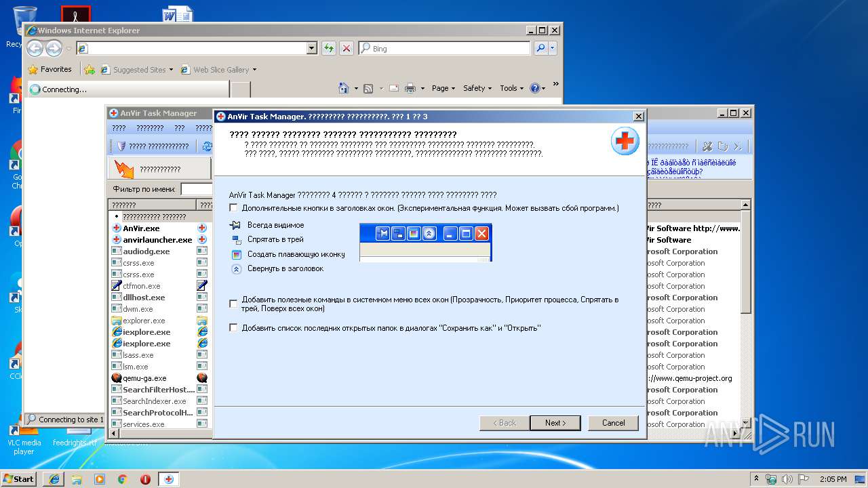
Task: Enable recent folders list in Save dialogs checkbox
Action: 233,328
